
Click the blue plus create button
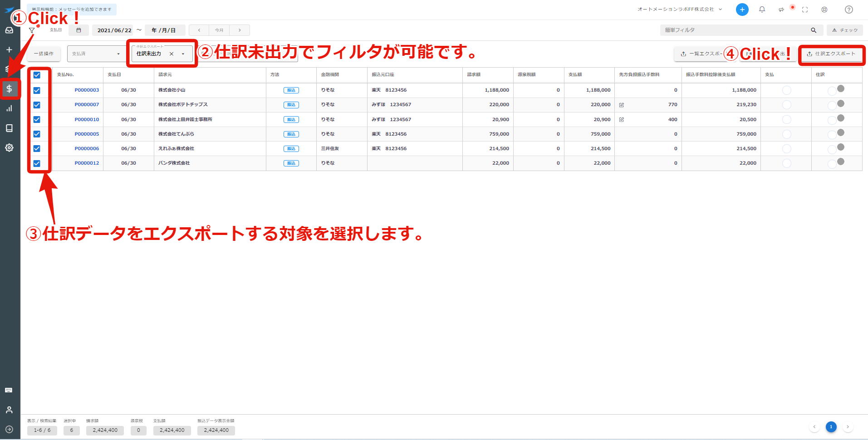click(x=742, y=10)
